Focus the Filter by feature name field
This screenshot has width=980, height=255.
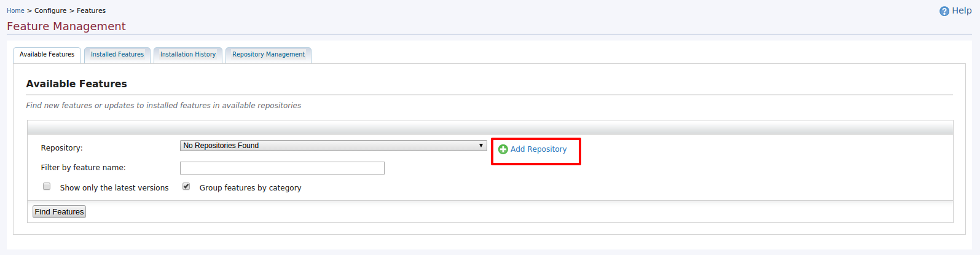[x=282, y=168]
